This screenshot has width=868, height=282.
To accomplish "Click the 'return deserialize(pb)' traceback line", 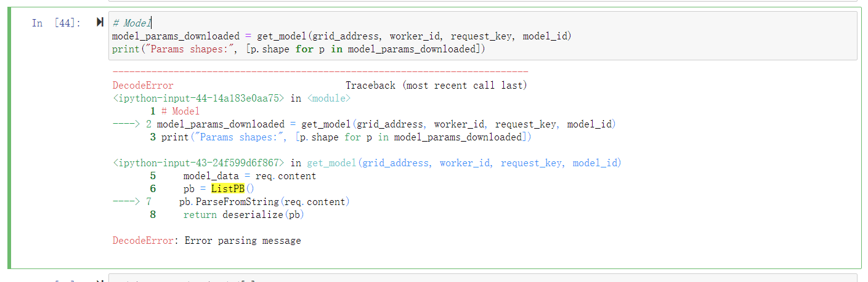I will click(244, 215).
